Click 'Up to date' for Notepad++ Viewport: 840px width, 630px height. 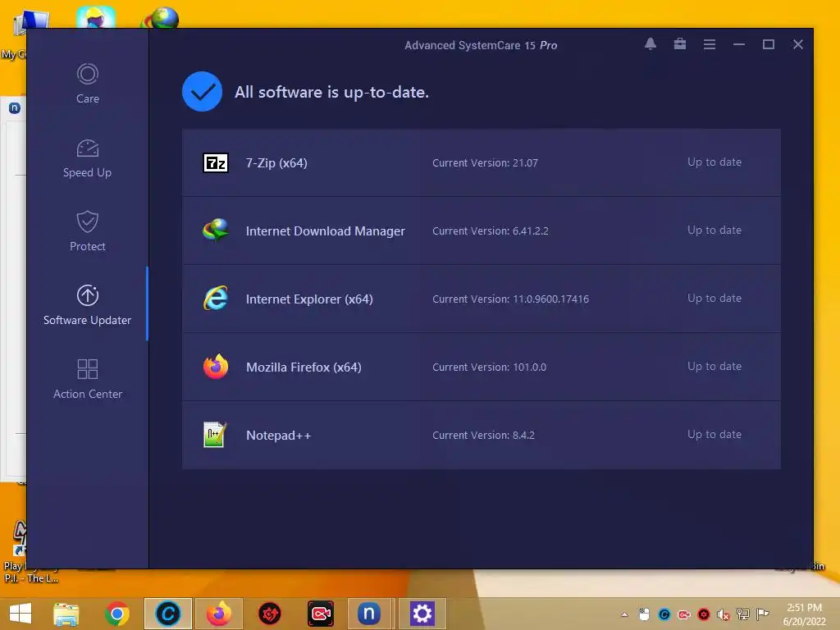(714, 434)
